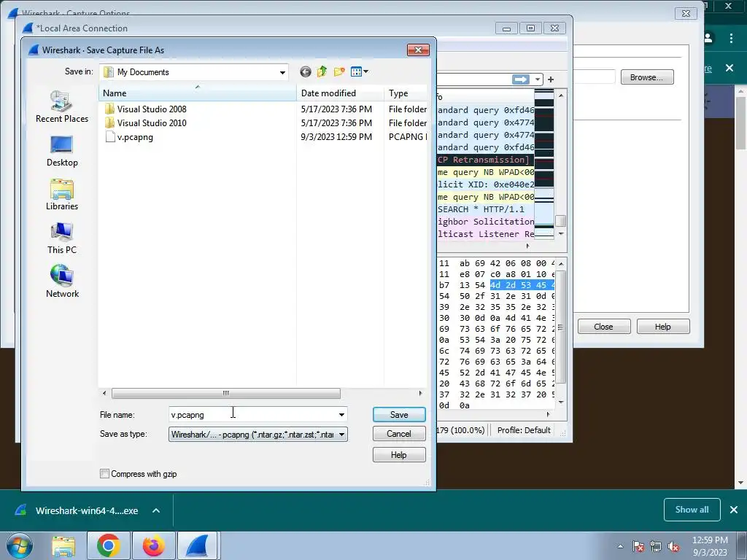Open Google Chrome from taskbar
The image size is (747, 560).
point(108,545)
